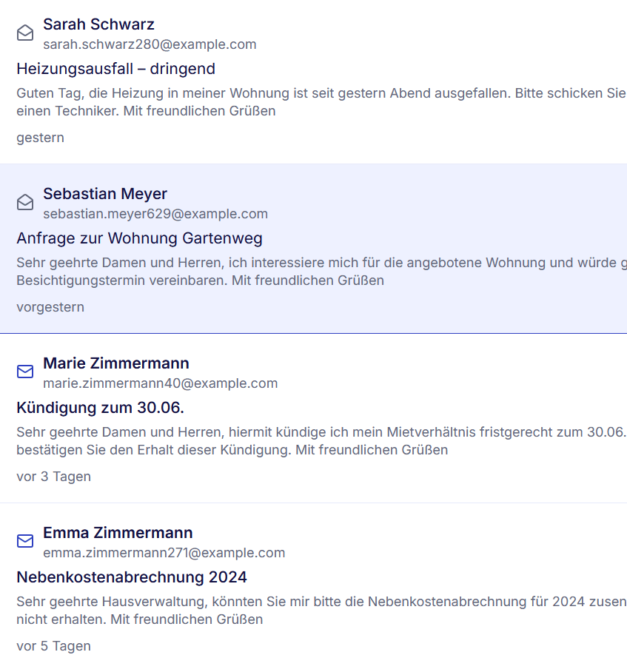Click the opened envelope icon beside Sebastian Meyer

pos(25,202)
